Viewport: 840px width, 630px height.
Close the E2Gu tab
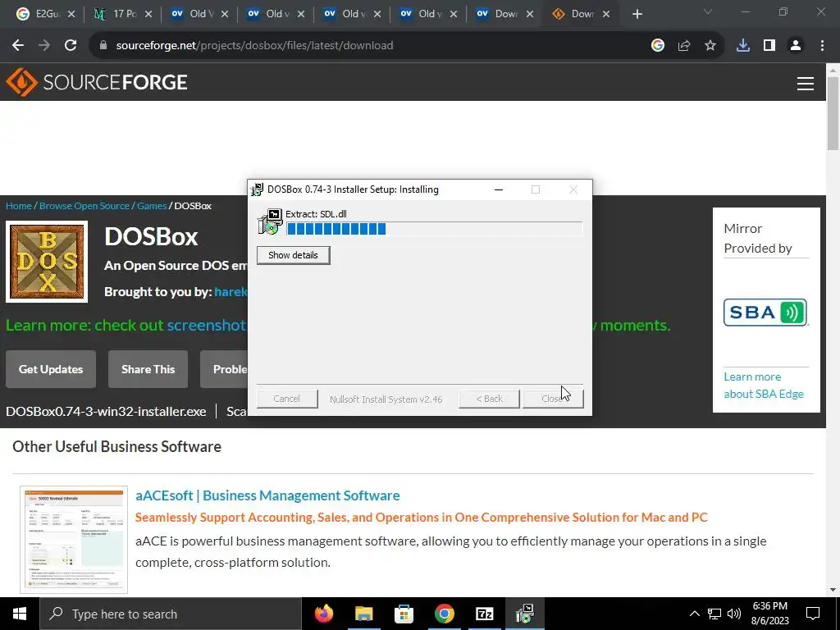click(72, 14)
